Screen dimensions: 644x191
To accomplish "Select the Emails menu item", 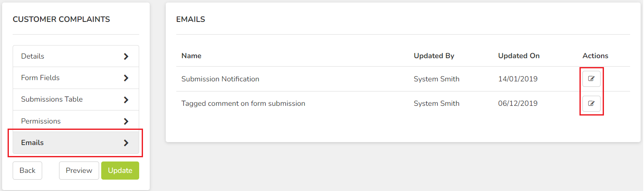I will click(x=76, y=143).
